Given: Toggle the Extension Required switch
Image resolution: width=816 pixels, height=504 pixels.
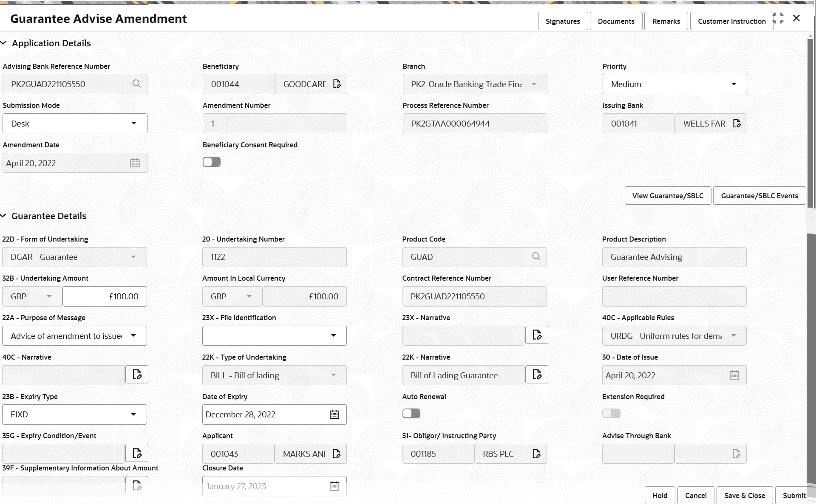Looking at the screenshot, I should click(x=611, y=413).
